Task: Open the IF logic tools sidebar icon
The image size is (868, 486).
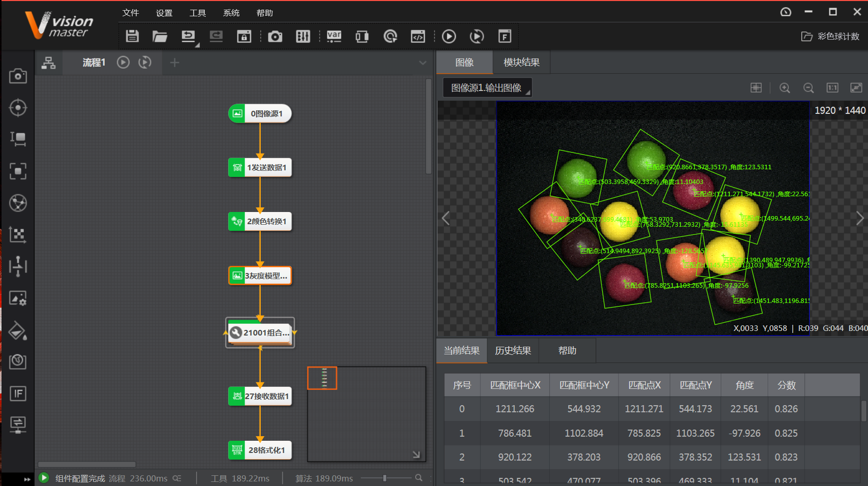Action: [x=18, y=393]
